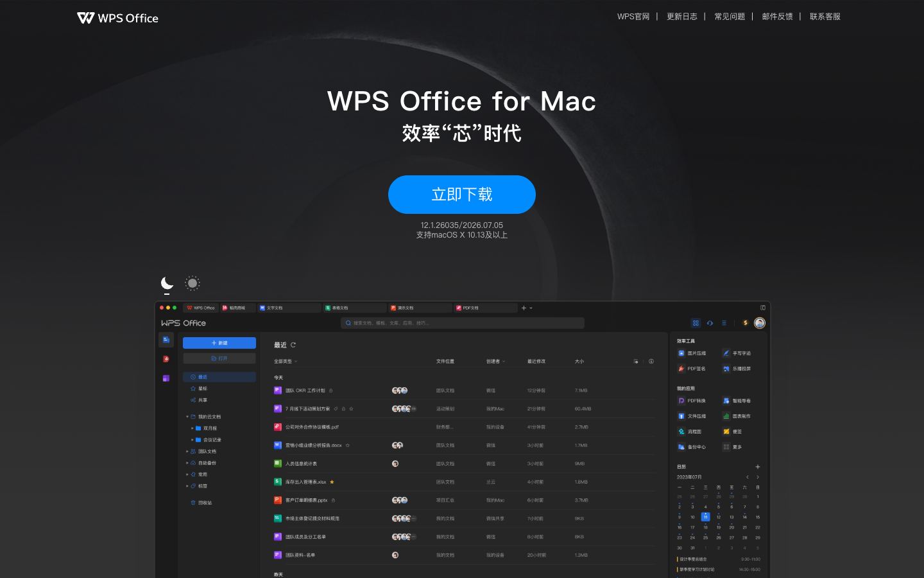
Task: Open the 更新日志 link
Action: 681,17
